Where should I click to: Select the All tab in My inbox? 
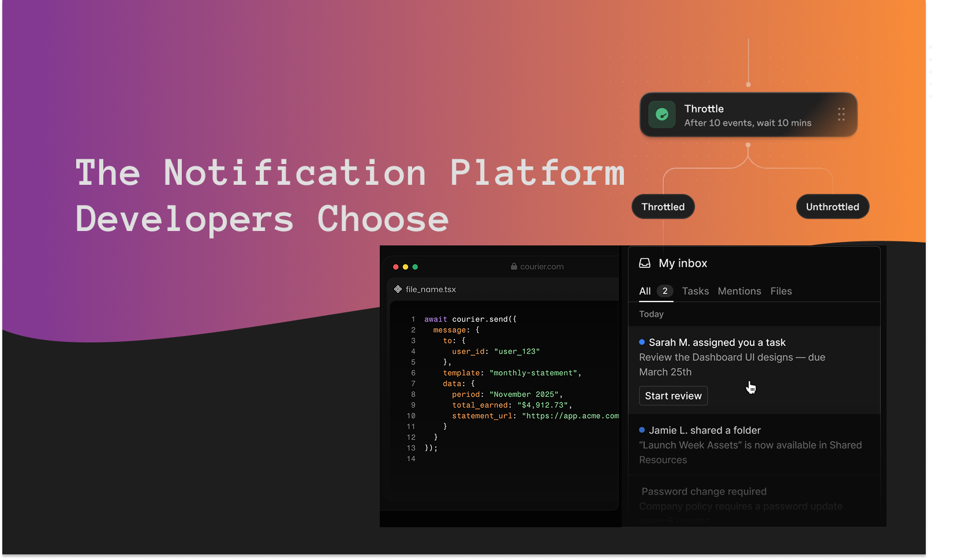point(645,291)
